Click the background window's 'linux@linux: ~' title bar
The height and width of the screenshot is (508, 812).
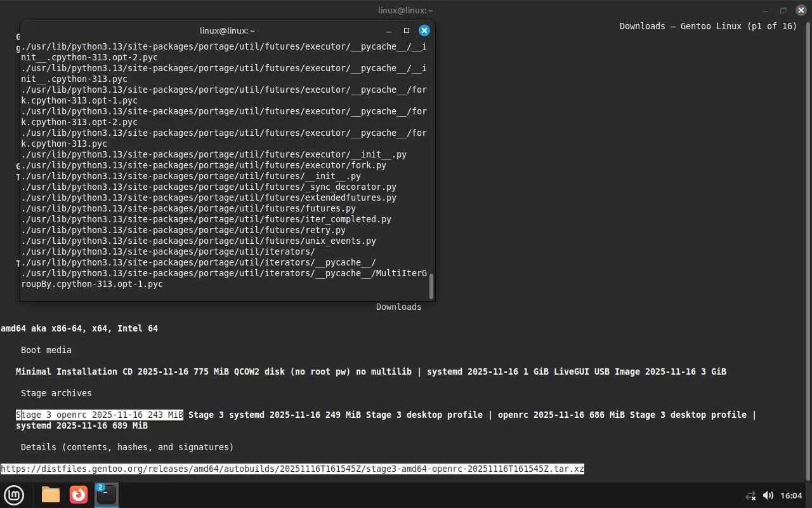[x=406, y=10]
